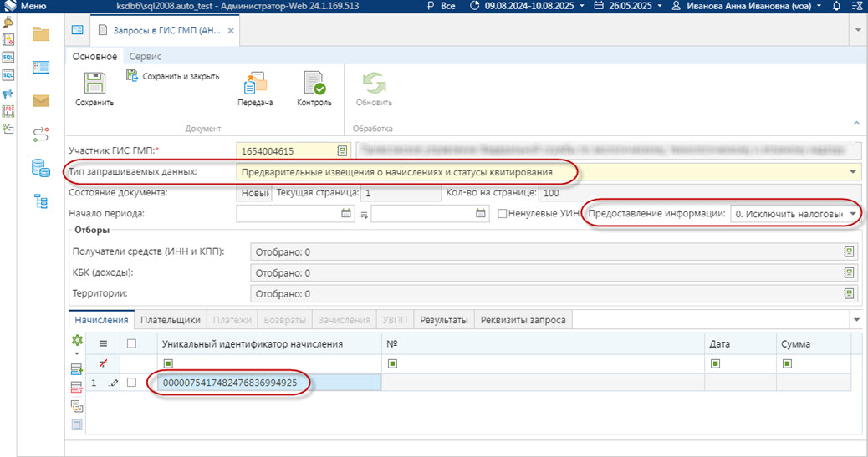The image size is (868, 457).
Task: Tick the checkbox of row 1
Action: (x=131, y=383)
